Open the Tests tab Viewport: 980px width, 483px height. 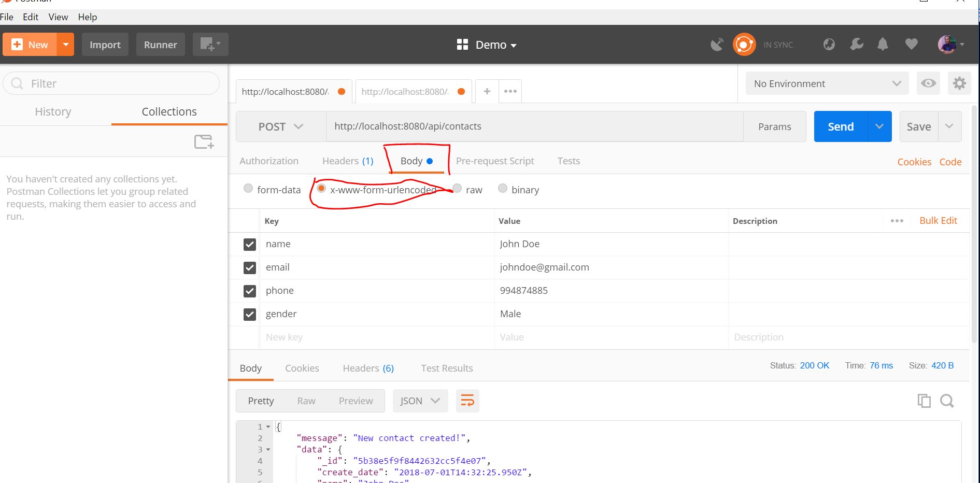pos(569,161)
